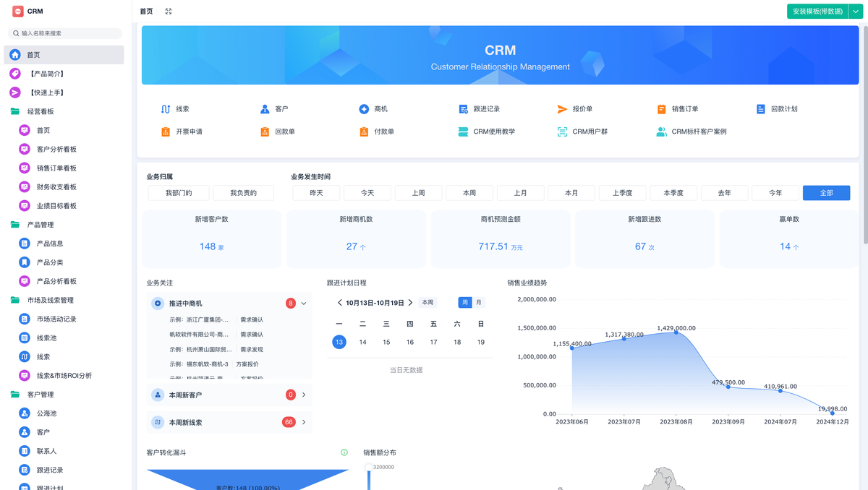Click the 推进中商机 row icon

point(158,304)
